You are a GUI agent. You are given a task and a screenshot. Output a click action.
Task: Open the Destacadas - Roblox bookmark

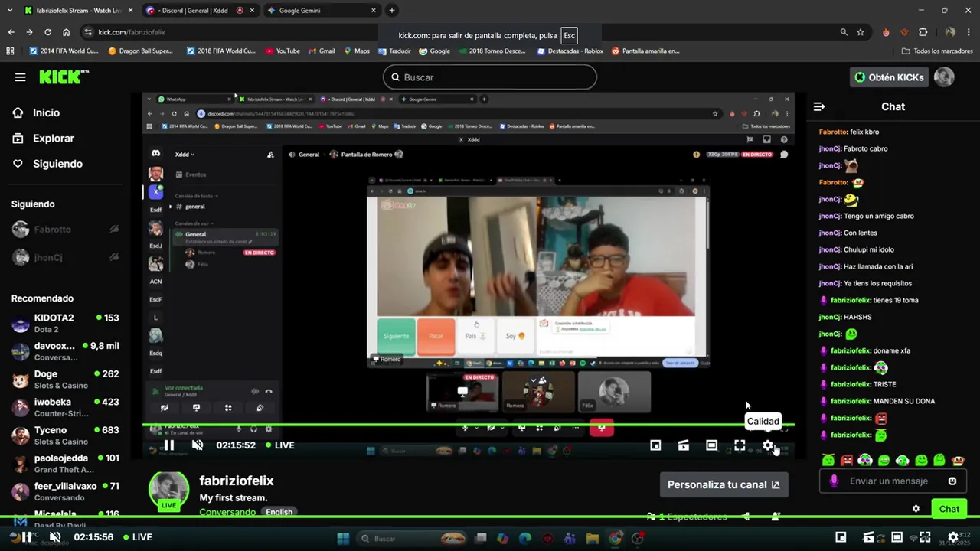[x=570, y=51]
